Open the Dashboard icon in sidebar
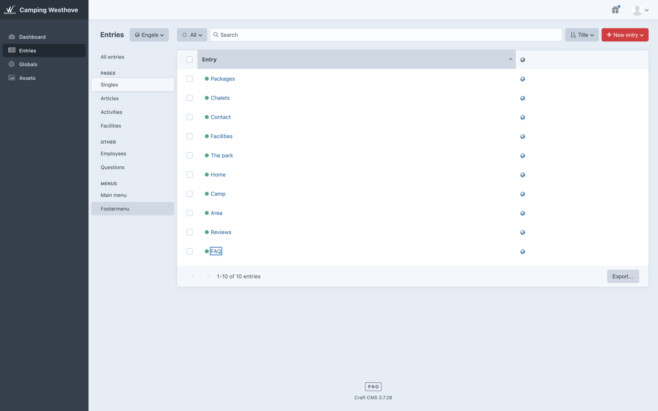Screen dimensions: 658x411 tap(12, 37)
